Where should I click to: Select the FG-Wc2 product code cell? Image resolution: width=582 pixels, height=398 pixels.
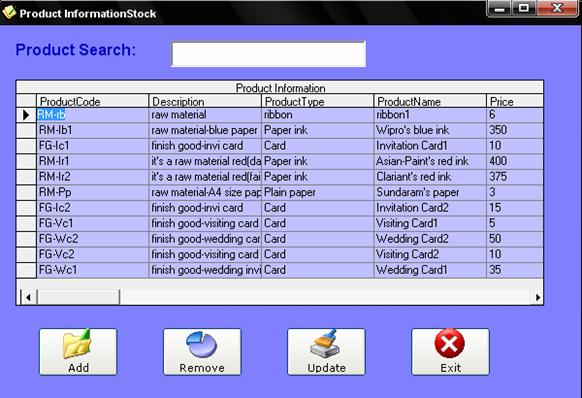[92, 239]
